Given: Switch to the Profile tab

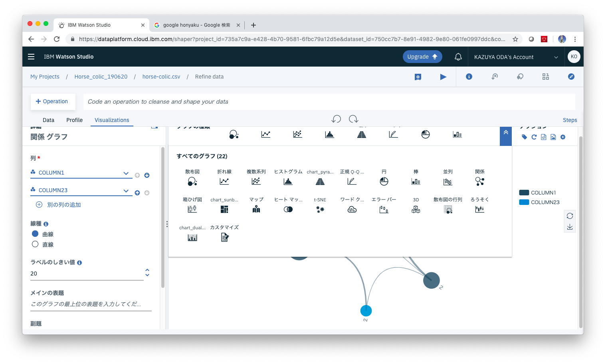Looking at the screenshot, I should coord(74,120).
